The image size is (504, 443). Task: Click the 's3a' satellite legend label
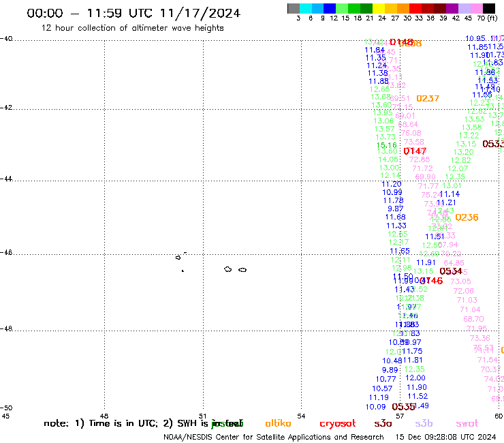[383, 424]
